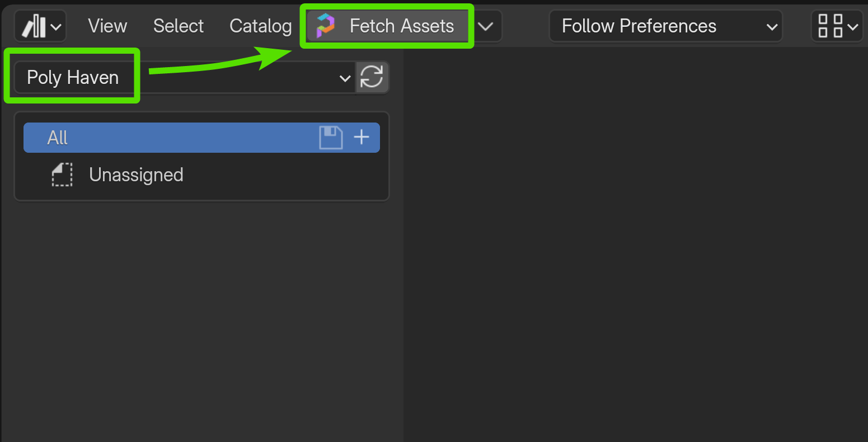868x442 pixels.
Task: Add a new catalog with the plus icon
Action: click(362, 137)
